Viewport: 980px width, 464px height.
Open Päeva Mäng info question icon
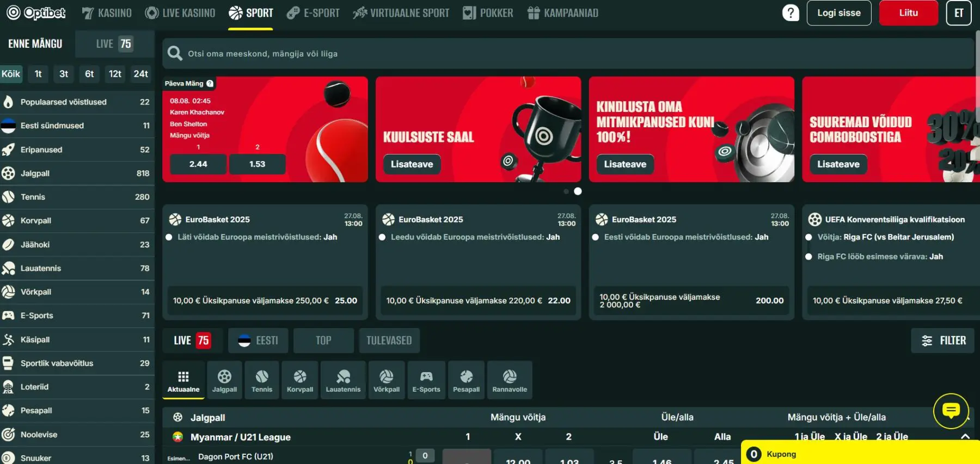(x=210, y=83)
